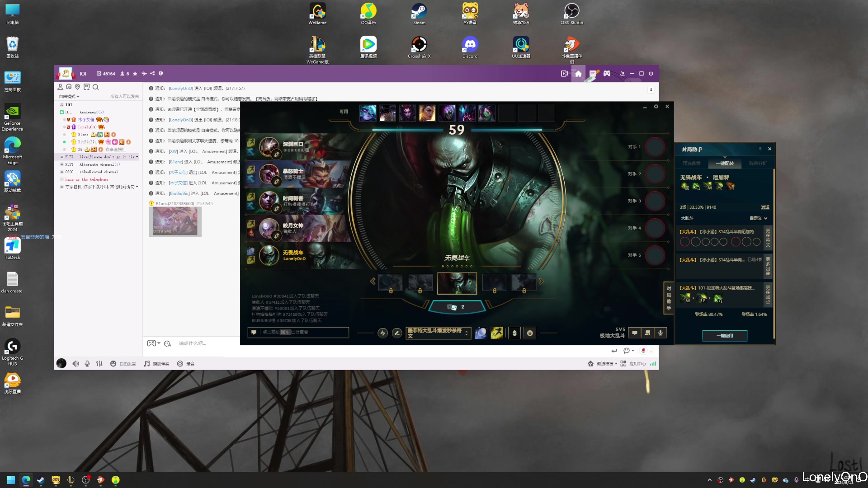Click 更多加点 more skill order button
This screenshot has width=868, height=488.
(768, 294)
